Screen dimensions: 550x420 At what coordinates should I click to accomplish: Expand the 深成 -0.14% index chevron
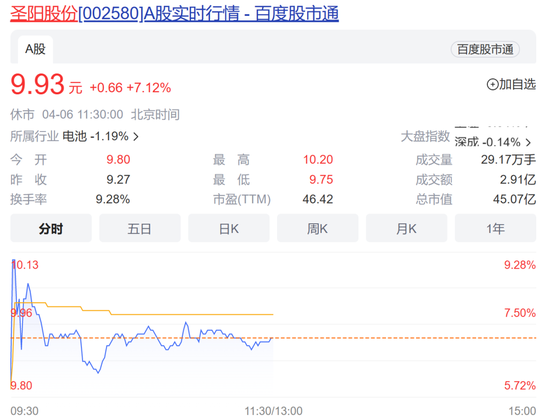coord(528,142)
